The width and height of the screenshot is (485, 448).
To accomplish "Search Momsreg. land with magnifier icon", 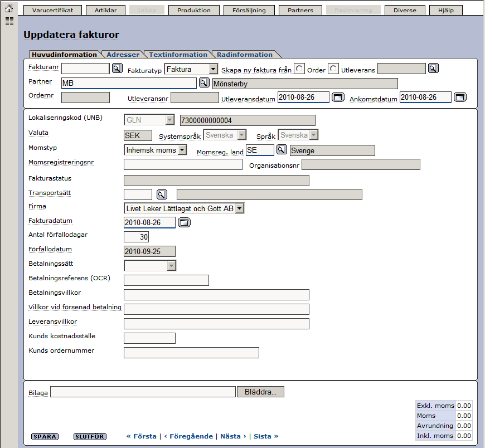I will coord(282,150).
